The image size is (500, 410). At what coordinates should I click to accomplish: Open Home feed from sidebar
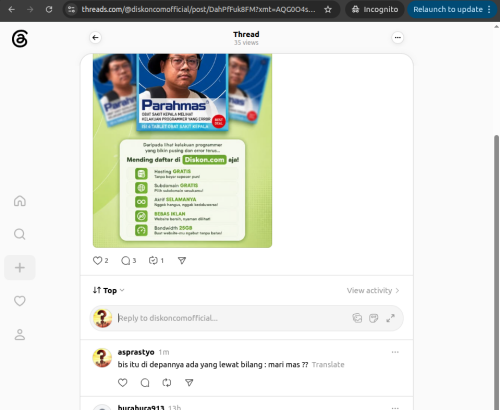click(x=20, y=201)
